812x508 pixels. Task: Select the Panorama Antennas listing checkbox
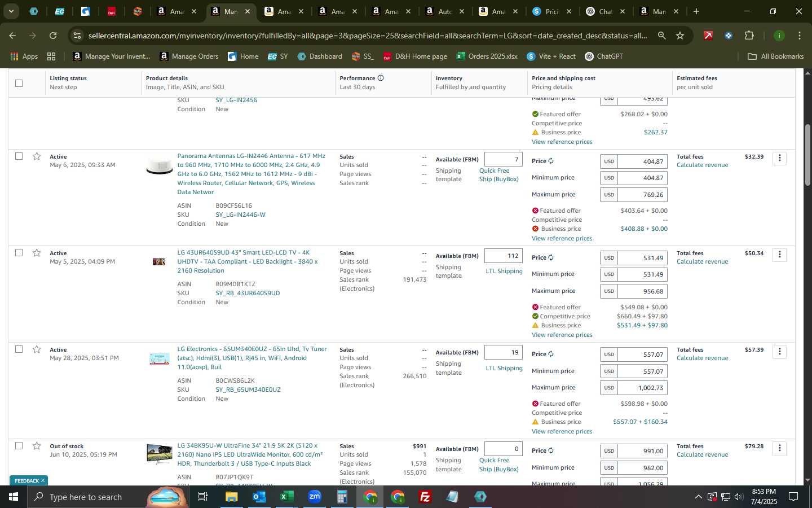(x=19, y=156)
